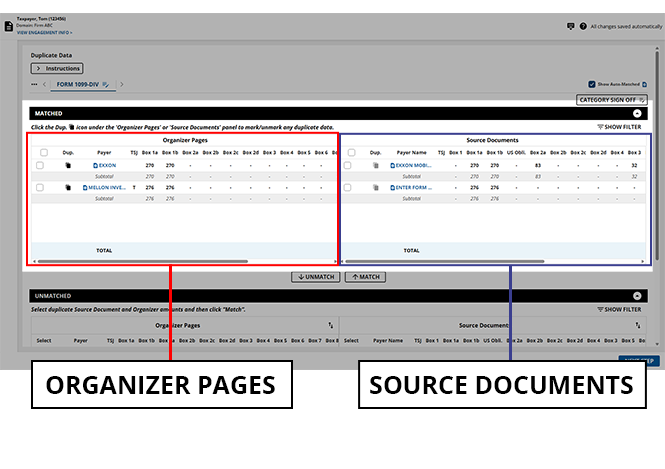Screen dimensions: 665x469
Task: Check select-all box in Matched Organizer Pages header
Action: [44, 153]
